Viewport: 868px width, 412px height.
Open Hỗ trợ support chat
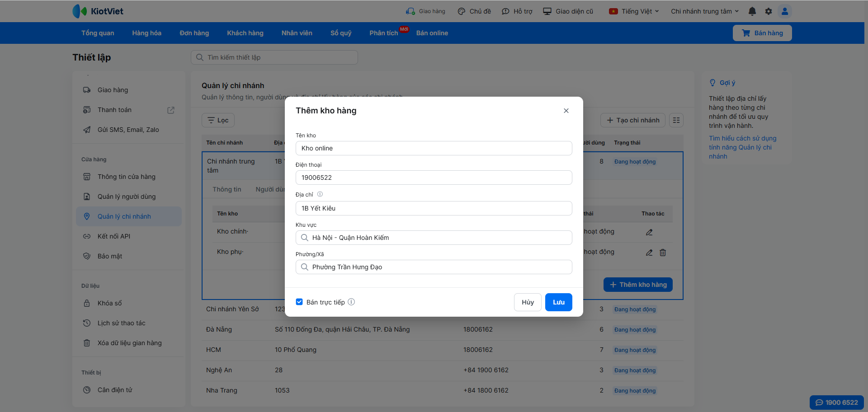click(x=517, y=11)
